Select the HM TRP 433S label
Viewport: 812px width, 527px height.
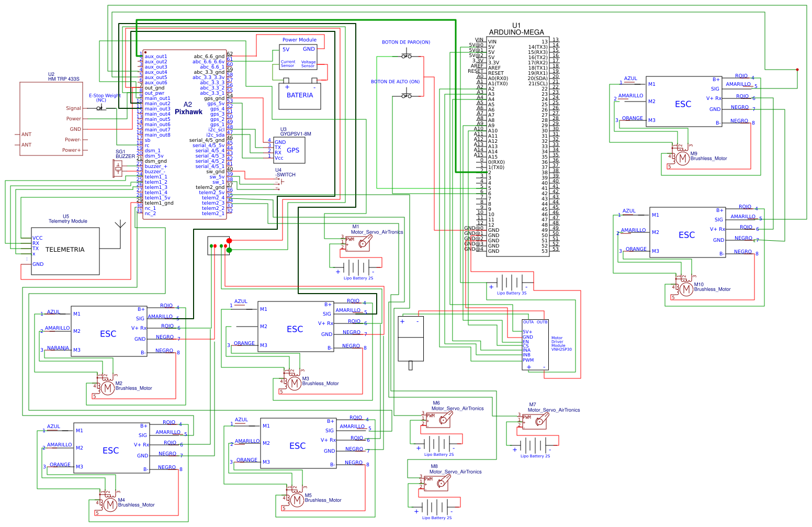click(64, 79)
